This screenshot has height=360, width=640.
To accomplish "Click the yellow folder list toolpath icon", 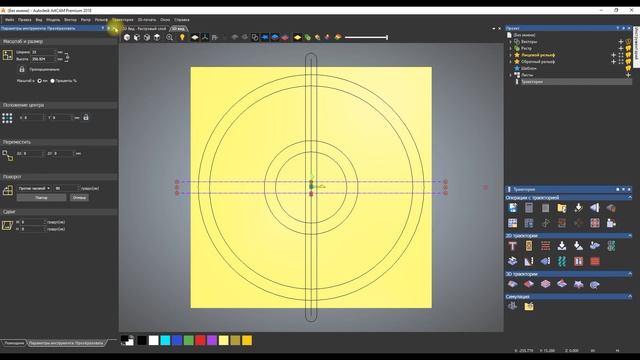I will click(x=562, y=208).
